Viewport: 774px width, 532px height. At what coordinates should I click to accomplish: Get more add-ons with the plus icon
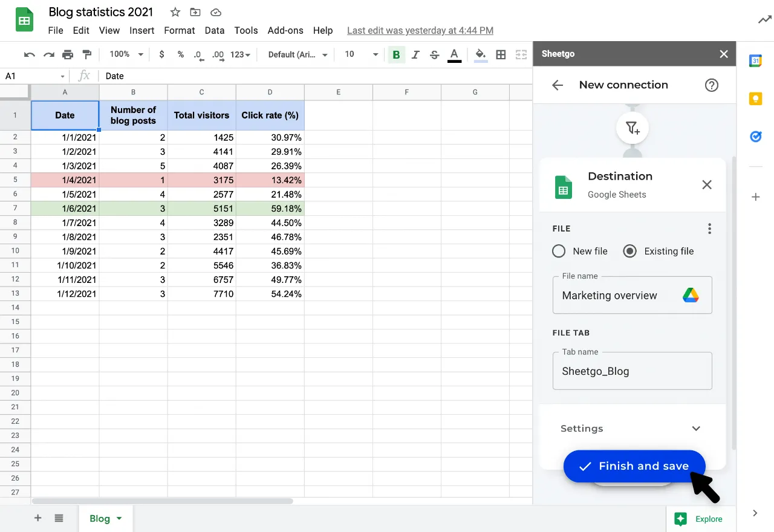click(755, 197)
